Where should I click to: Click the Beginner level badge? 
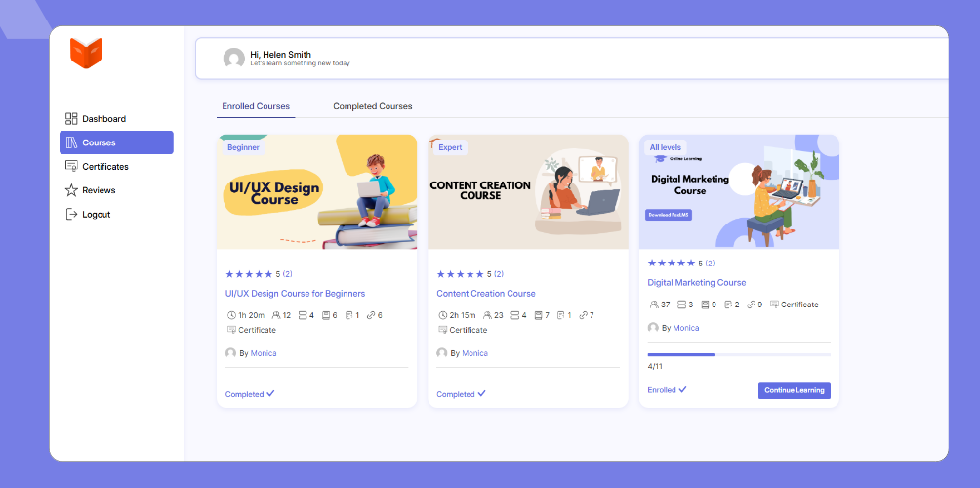244,147
